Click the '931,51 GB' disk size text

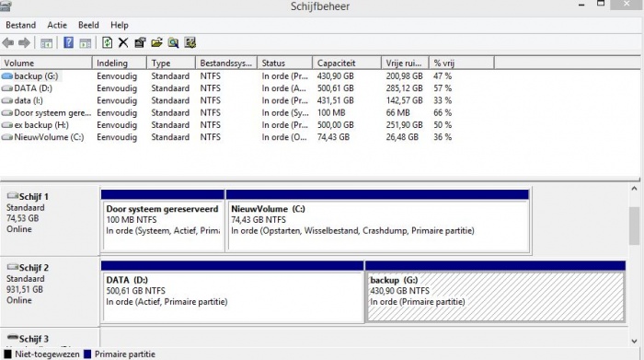pos(25,289)
